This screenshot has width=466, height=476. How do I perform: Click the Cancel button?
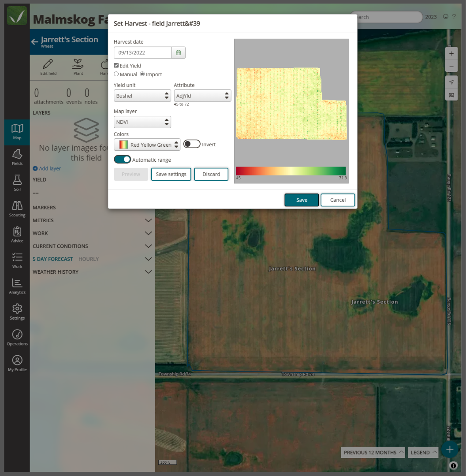coord(338,200)
